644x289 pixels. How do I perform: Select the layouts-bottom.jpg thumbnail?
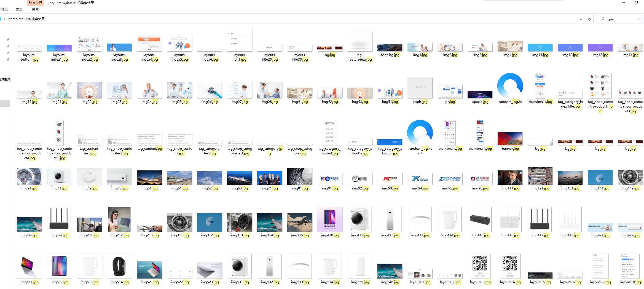tap(29, 47)
